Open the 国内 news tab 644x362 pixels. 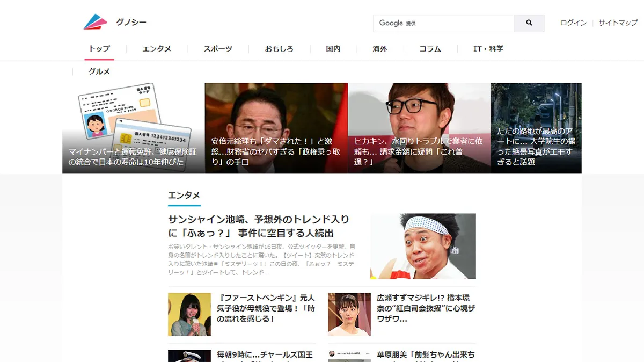pyautogui.click(x=333, y=49)
